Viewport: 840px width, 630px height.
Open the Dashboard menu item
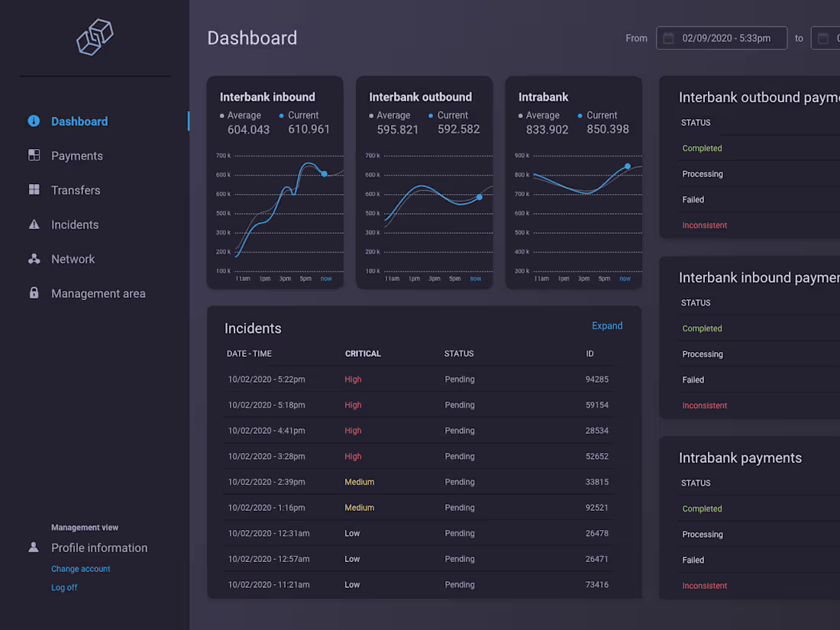(79, 121)
